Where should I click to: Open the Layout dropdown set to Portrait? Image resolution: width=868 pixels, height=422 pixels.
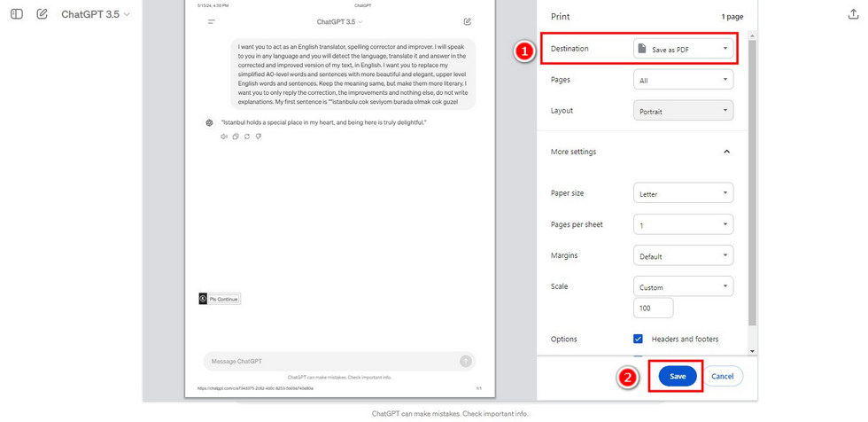click(683, 111)
